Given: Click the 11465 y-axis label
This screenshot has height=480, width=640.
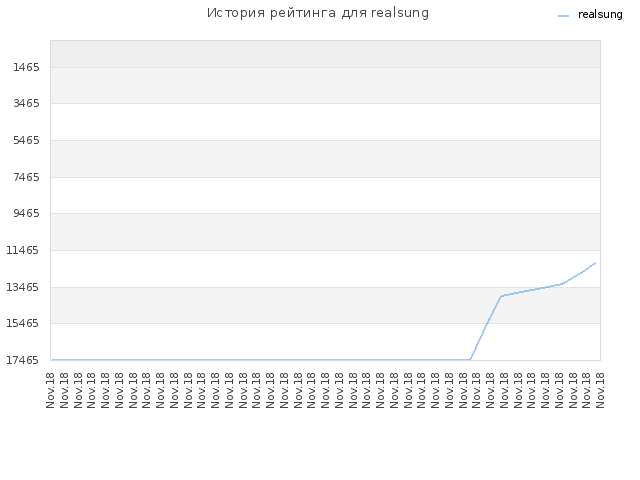Looking at the screenshot, I should pos(23,250).
